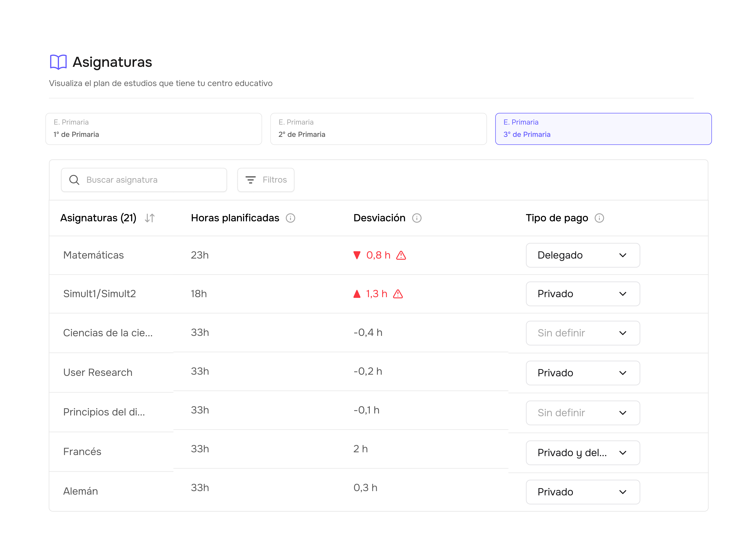Click the 33h value in Francés row
This screenshot has height=560, width=747.
tap(200, 449)
